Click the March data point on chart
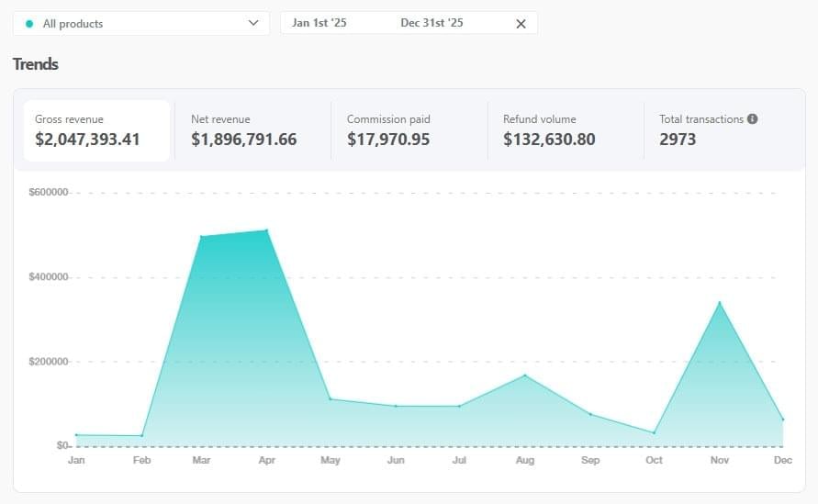The image size is (818, 504). pyautogui.click(x=201, y=237)
